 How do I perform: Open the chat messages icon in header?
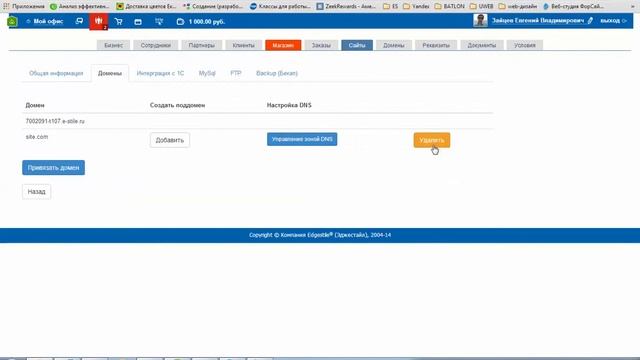point(79,21)
